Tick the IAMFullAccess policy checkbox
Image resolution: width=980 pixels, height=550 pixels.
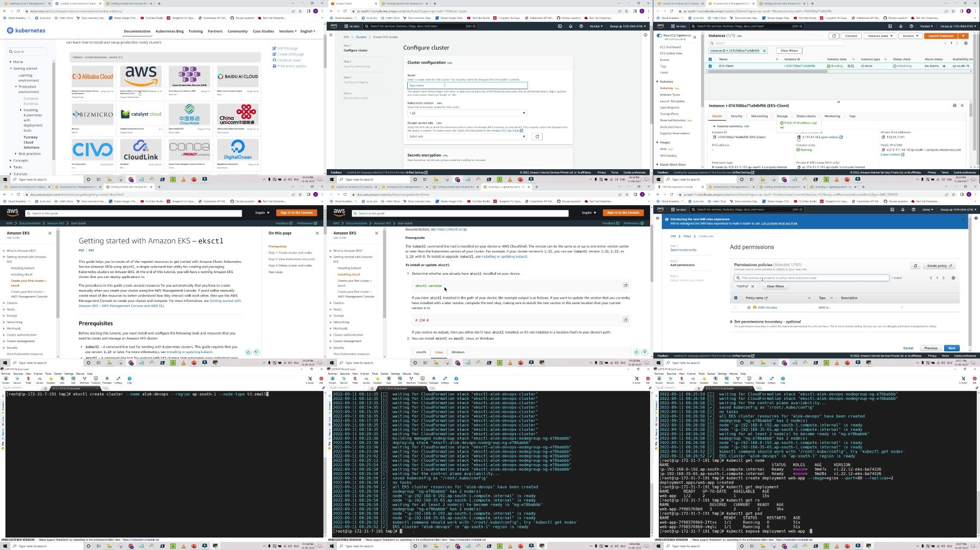(x=736, y=307)
